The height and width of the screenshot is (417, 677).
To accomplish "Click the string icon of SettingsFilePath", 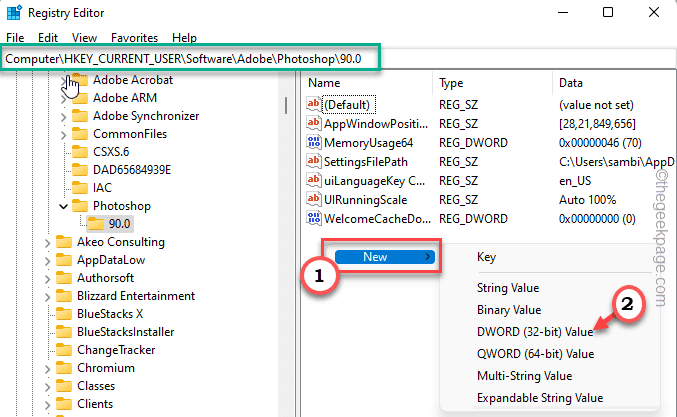I will click(314, 161).
